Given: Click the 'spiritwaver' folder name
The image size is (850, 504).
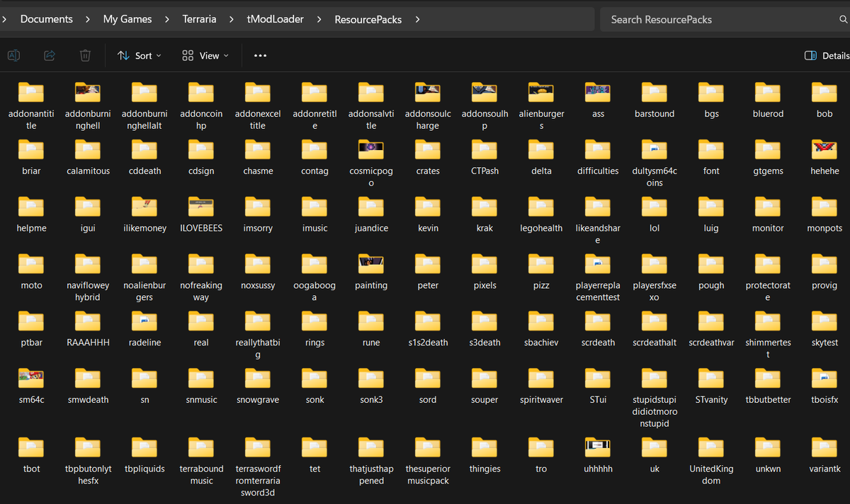Looking at the screenshot, I should [541, 399].
